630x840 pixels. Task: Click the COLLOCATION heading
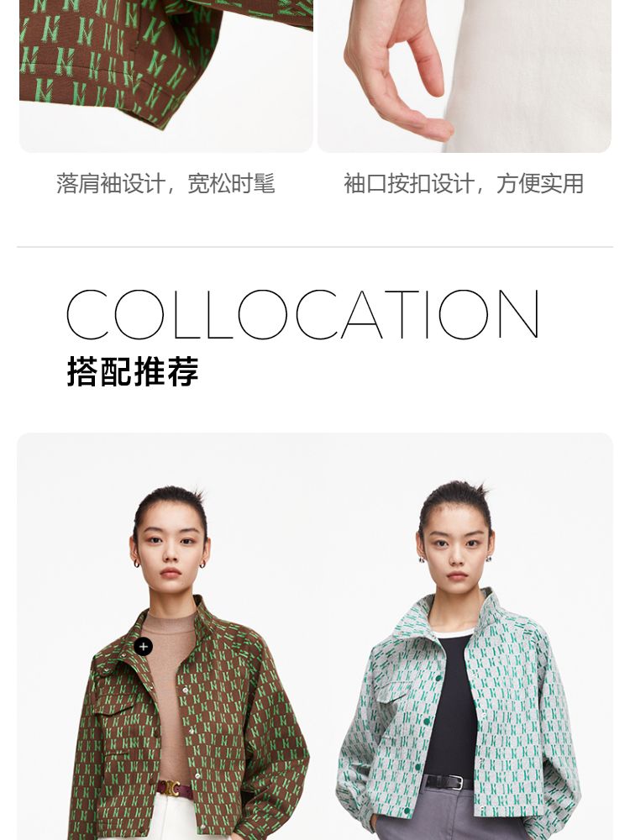302,314
